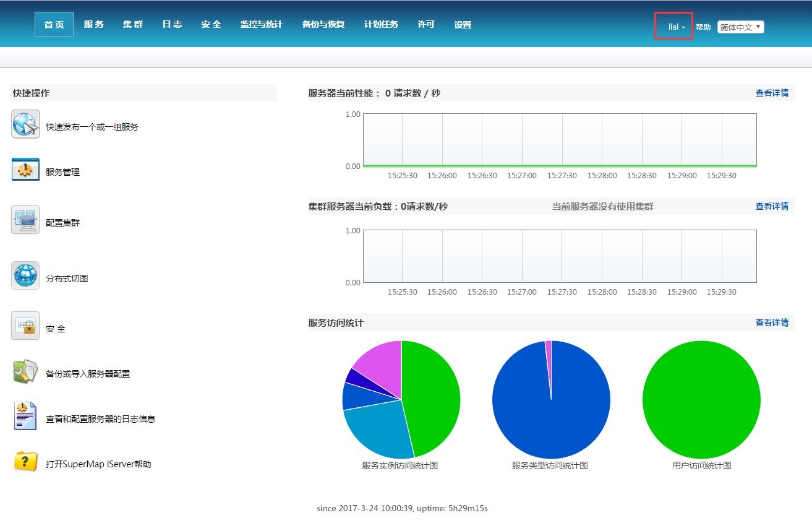Click 查看详情 for server current performance
Screen dimensions: 812x523
[x=772, y=93]
